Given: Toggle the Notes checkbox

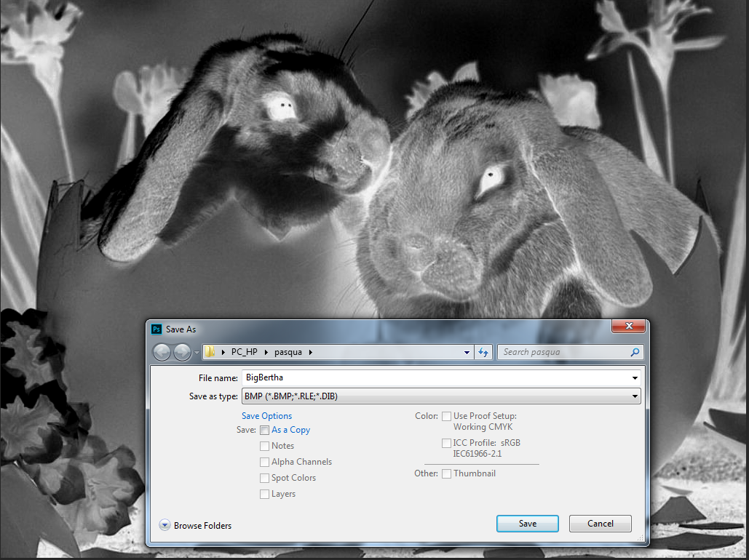Looking at the screenshot, I should 265,446.
